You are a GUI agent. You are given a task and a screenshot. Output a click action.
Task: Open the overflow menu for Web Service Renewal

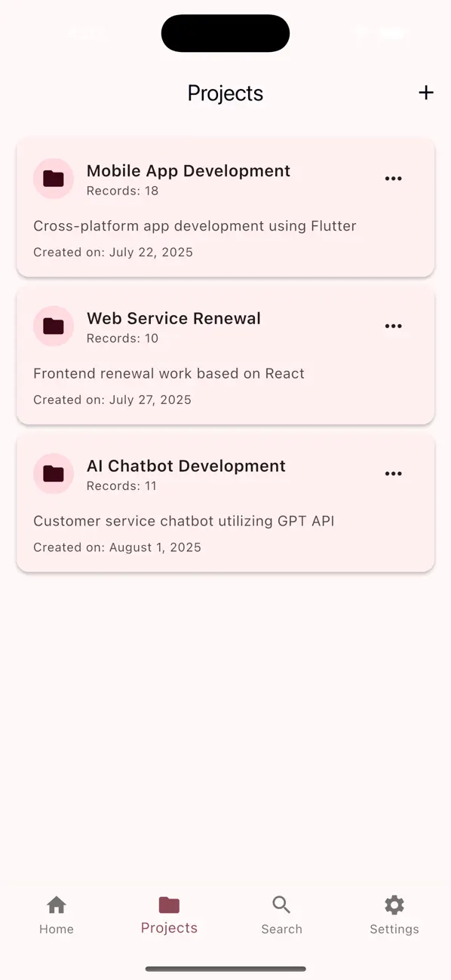pyautogui.click(x=393, y=326)
